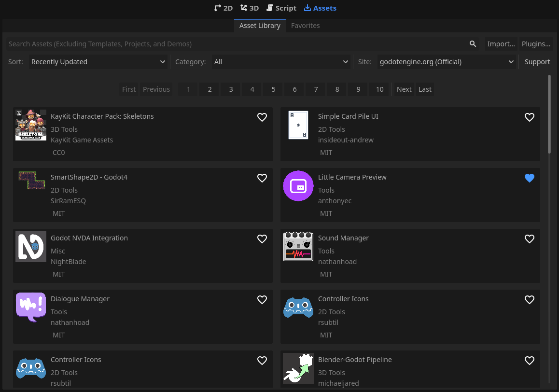Image resolution: width=559 pixels, height=392 pixels.
Task: Click the Plugins... button
Action: coord(536,44)
